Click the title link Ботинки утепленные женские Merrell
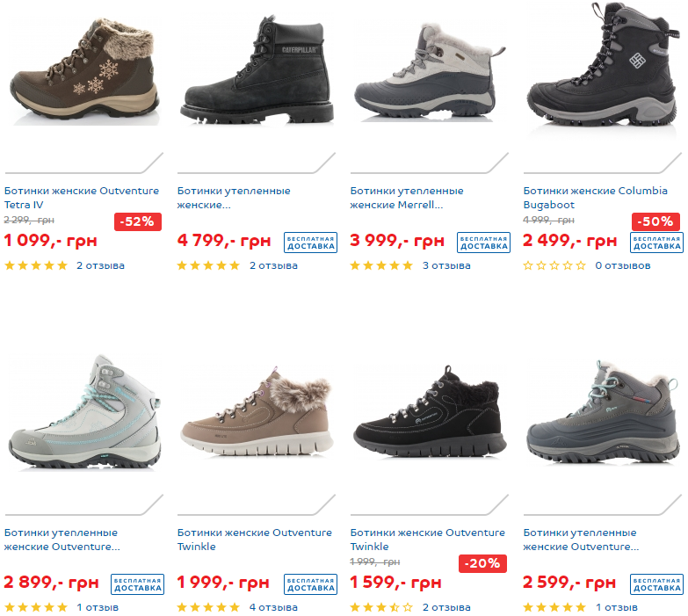This screenshot has height=616, width=688. click(407, 198)
